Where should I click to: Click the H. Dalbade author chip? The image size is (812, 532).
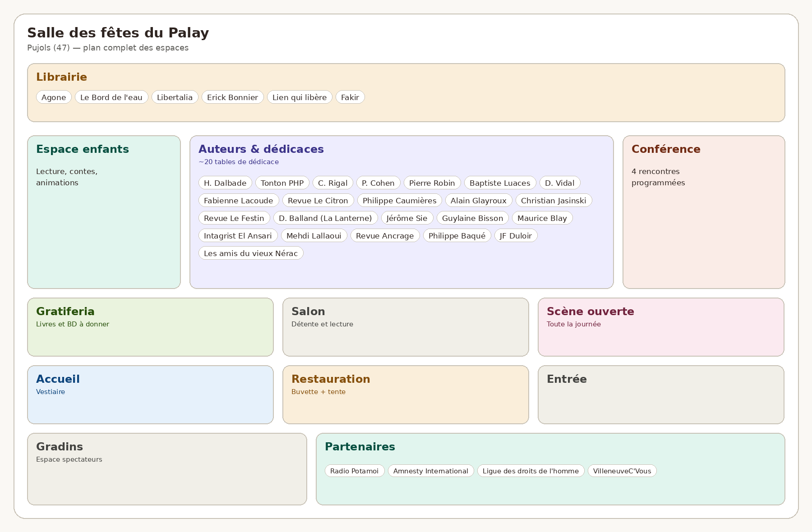(x=225, y=183)
